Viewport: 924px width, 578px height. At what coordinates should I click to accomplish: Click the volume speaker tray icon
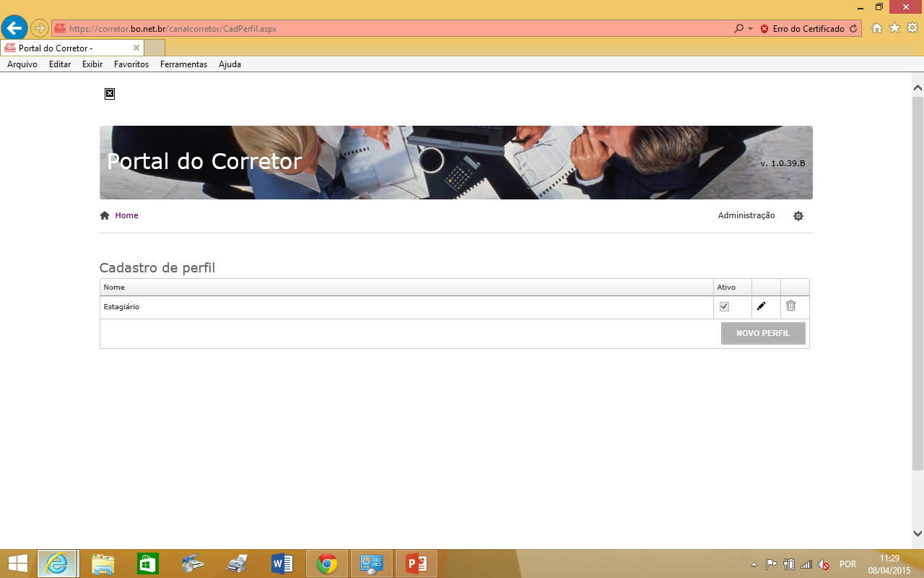pos(824,564)
